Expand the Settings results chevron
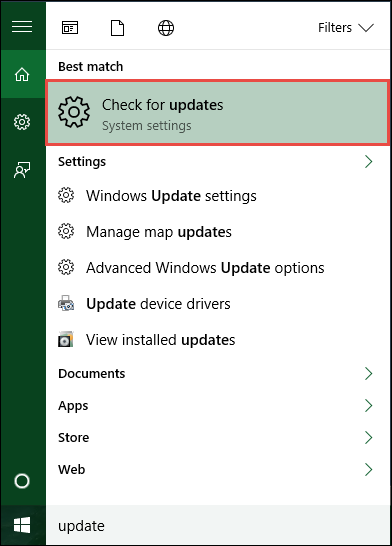Image resolution: width=392 pixels, height=546 pixels. (368, 161)
